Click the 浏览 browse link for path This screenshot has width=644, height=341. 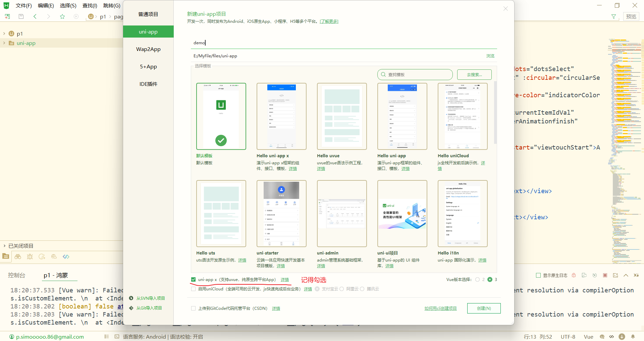[490, 56]
